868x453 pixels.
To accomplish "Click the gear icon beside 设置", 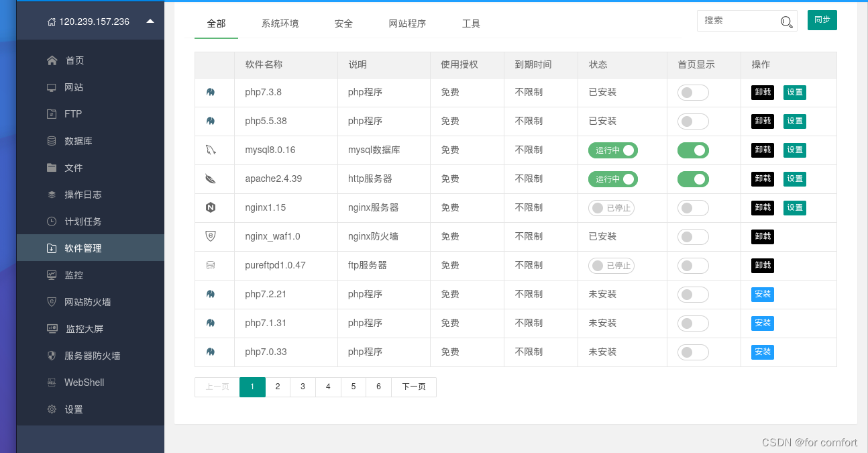I will tap(52, 409).
